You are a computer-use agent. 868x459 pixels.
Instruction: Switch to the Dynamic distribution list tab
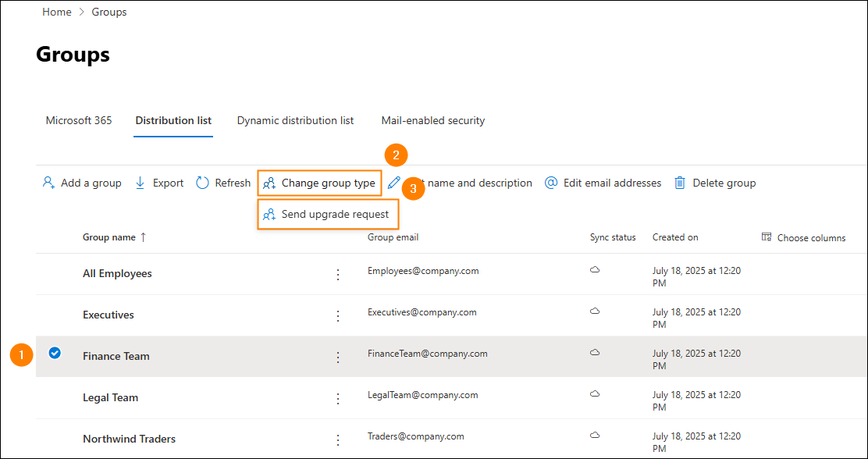tap(296, 120)
